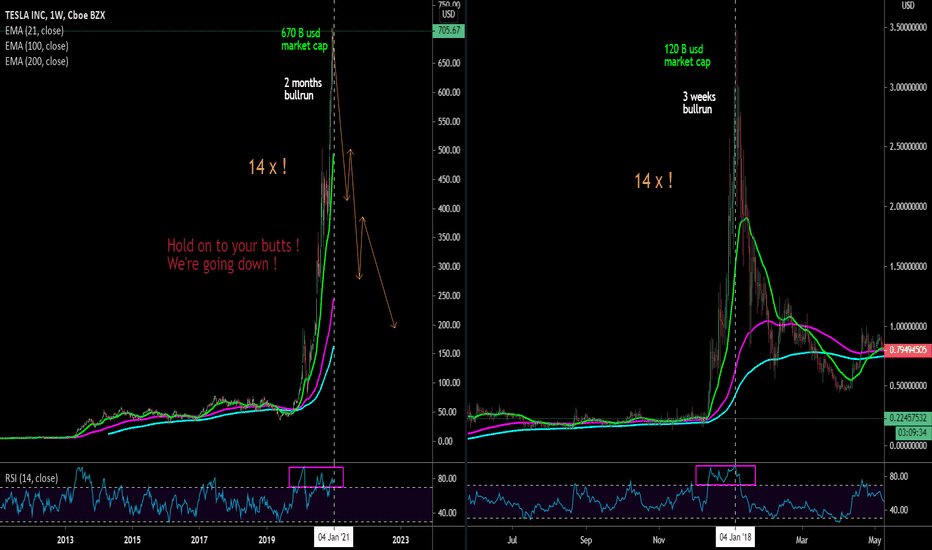Click the 200.00 price axis value
This screenshot has height=550, width=932.
point(449,325)
